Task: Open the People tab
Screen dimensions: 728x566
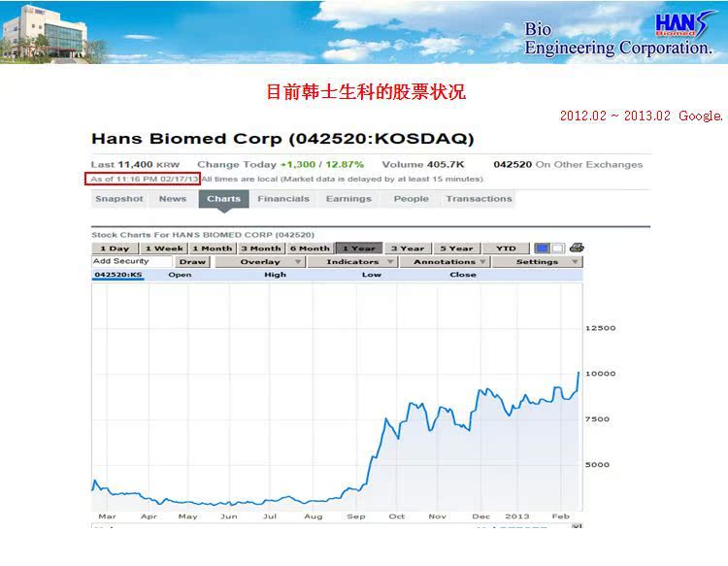Action: 411,199
